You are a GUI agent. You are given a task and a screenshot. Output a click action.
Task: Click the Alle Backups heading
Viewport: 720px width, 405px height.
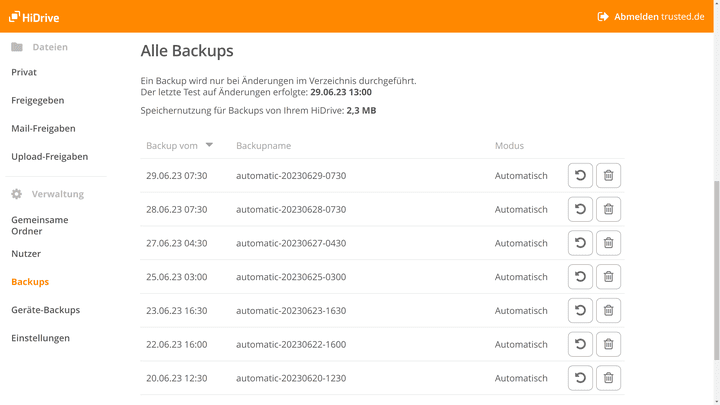coord(187,51)
